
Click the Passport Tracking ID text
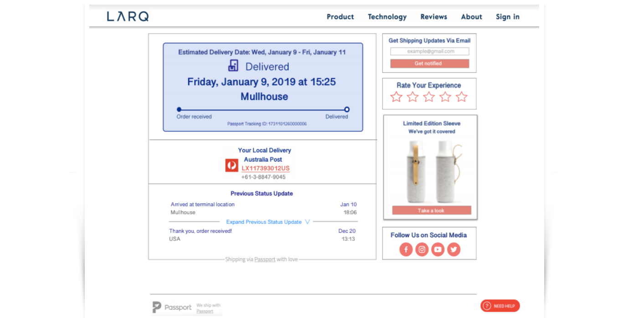point(267,124)
